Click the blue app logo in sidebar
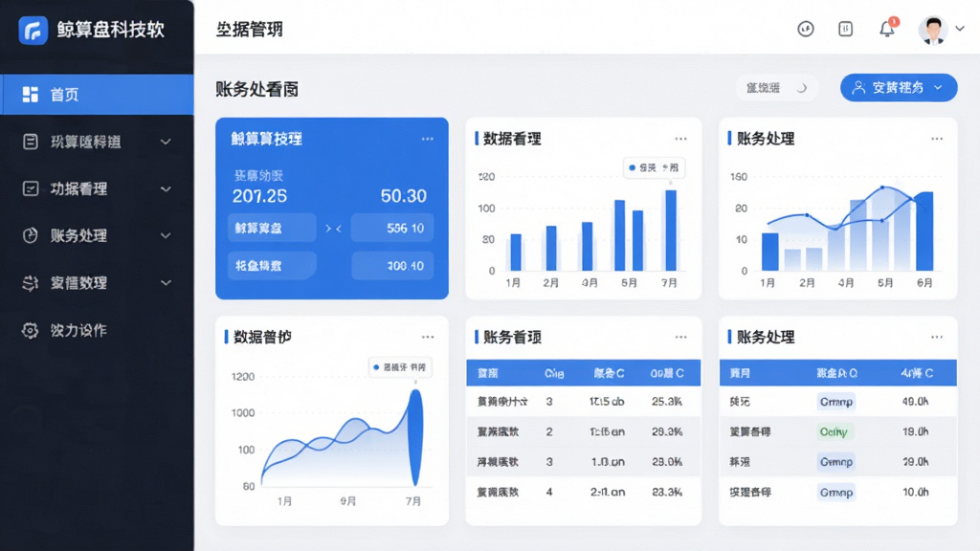This screenshot has width=980, height=551. pyautogui.click(x=33, y=30)
